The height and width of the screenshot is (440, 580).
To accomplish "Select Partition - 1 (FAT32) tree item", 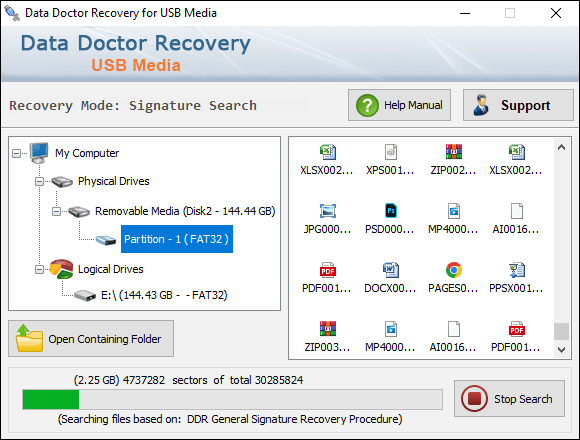I will [x=177, y=239].
